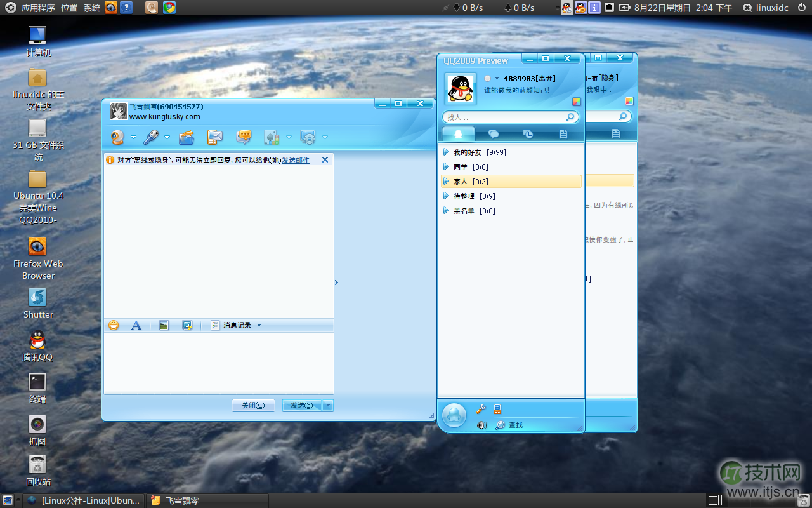Start voice chat with microphone icon

tap(150, 137)
